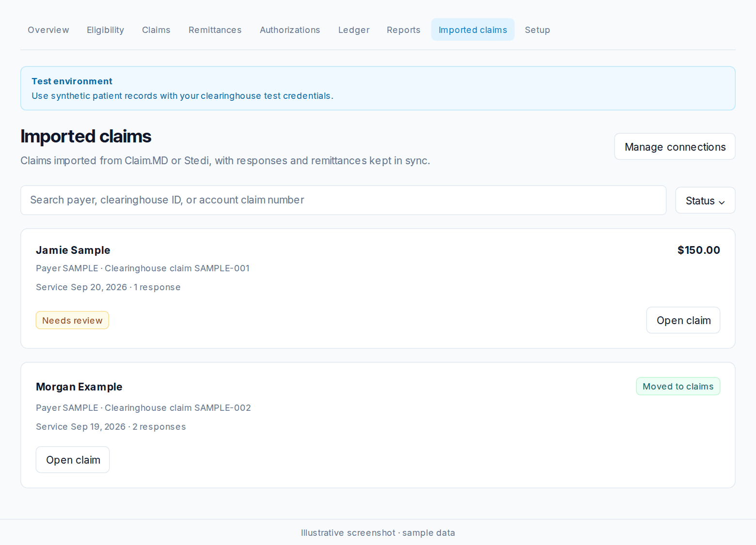Open claim for Jamie Sample
The width and height of the screenshot is (756, 545).
[x=683, y=320]
